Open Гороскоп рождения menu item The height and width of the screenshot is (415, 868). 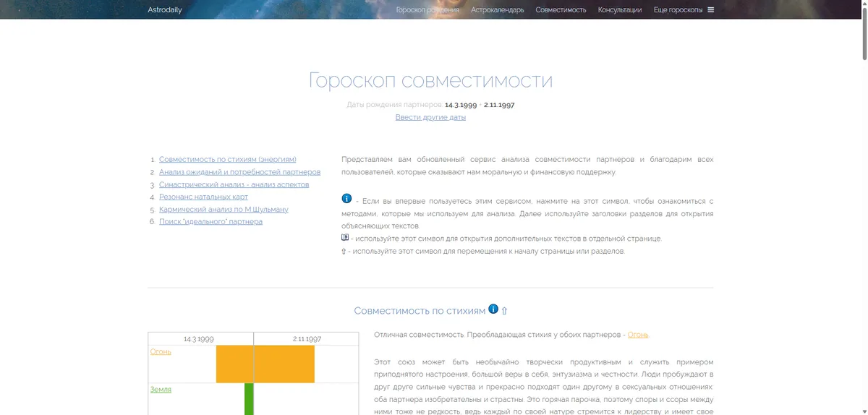(x=427, y=10)
